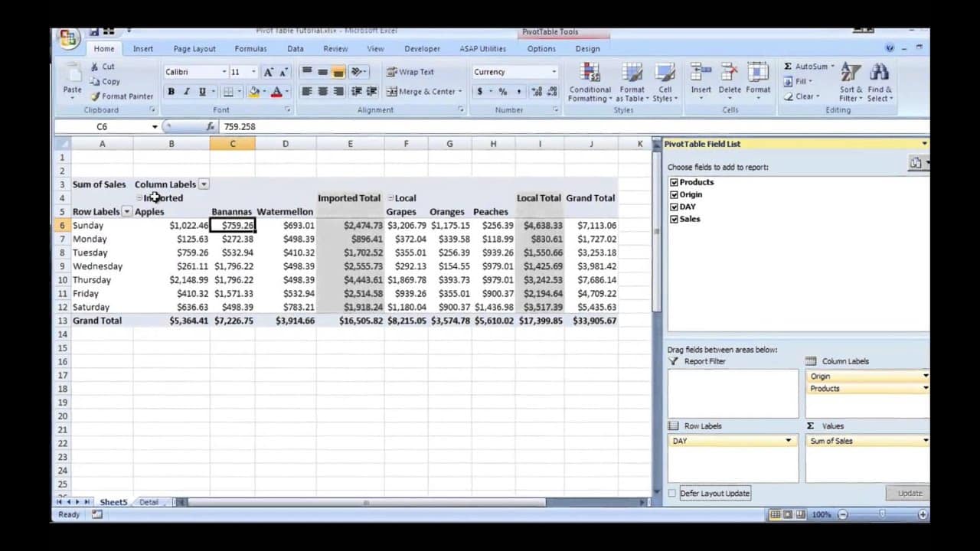Open the Currency number format dropdown

point(554,72)
